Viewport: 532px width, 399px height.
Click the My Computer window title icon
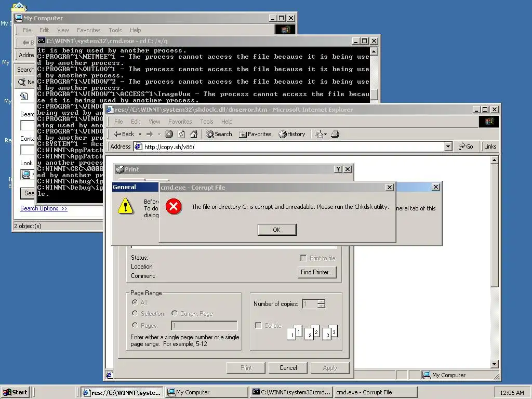point(19,18)
